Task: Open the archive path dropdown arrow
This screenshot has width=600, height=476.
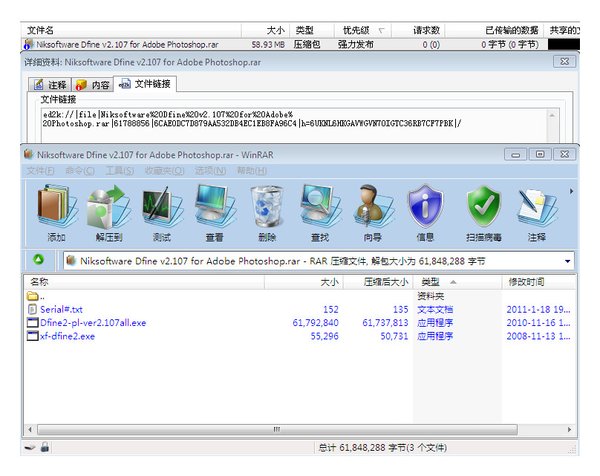Action: [x=567, y=261]
